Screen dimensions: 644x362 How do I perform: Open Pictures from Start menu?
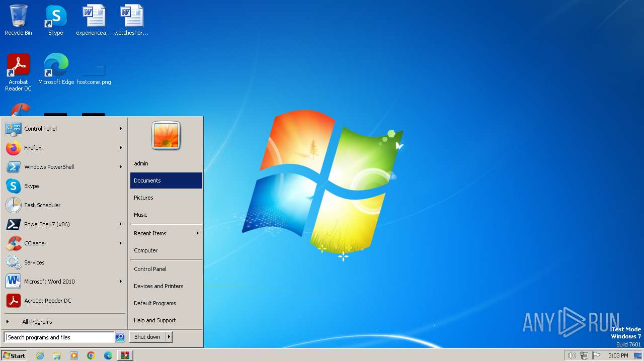tap(166, 198)
